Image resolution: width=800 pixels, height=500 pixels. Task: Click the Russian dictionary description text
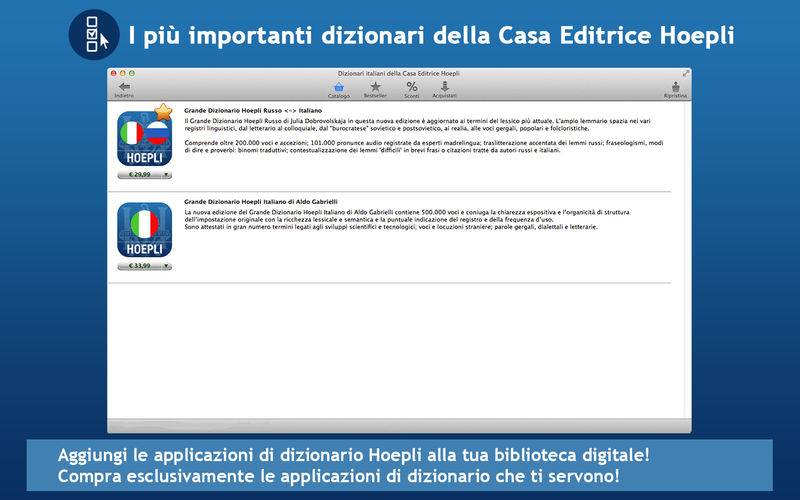click(x=423, y=136)
